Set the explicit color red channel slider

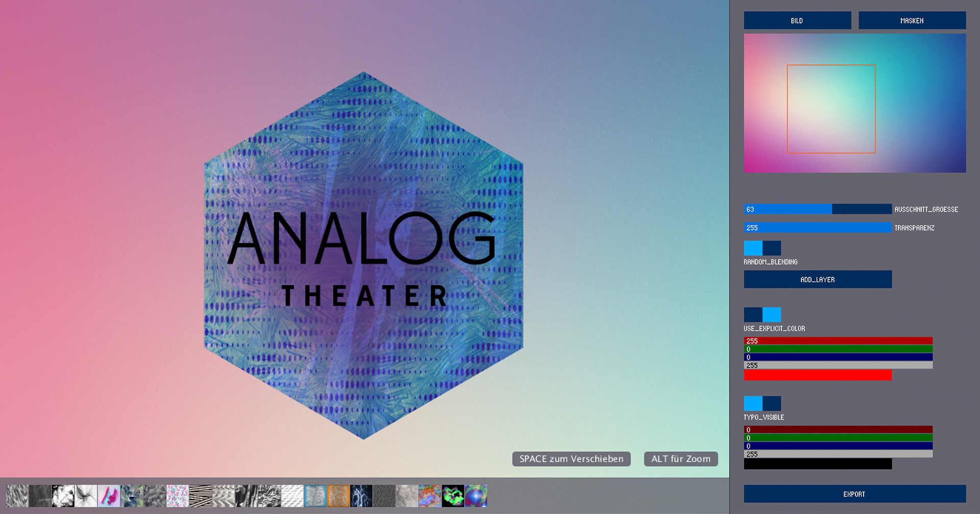click(838, 341)
